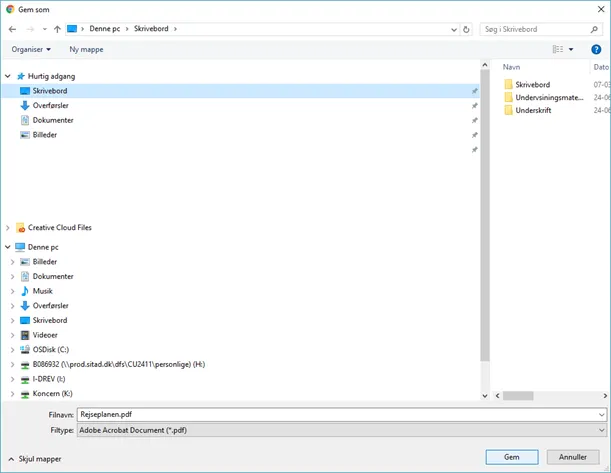Refresh the Skrivebord folder view

[x=466, y=29]
